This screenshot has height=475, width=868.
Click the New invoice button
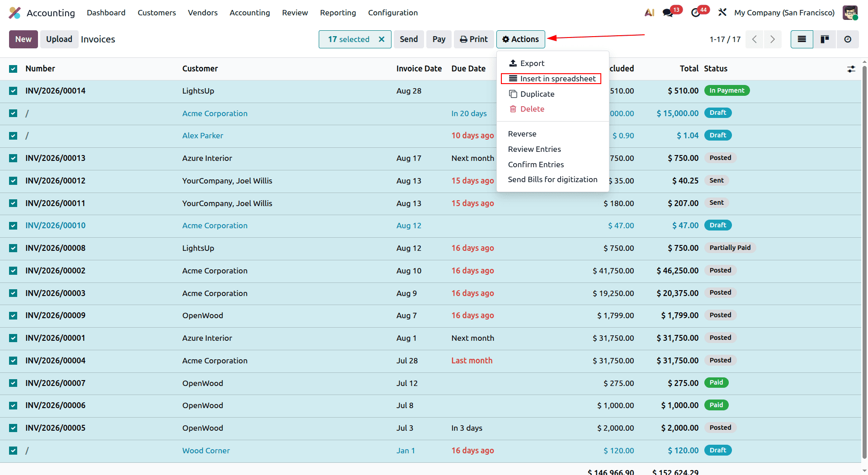(x=24, y=39)
